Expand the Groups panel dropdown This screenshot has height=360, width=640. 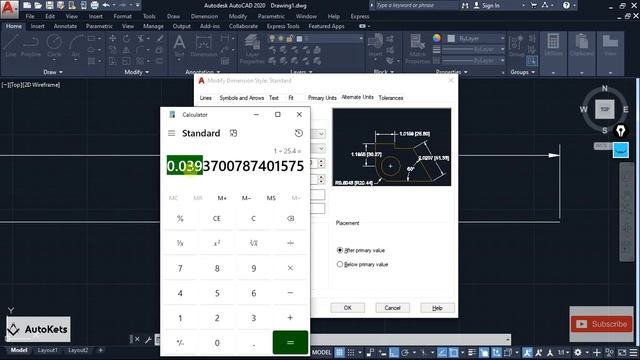(522, 72)
